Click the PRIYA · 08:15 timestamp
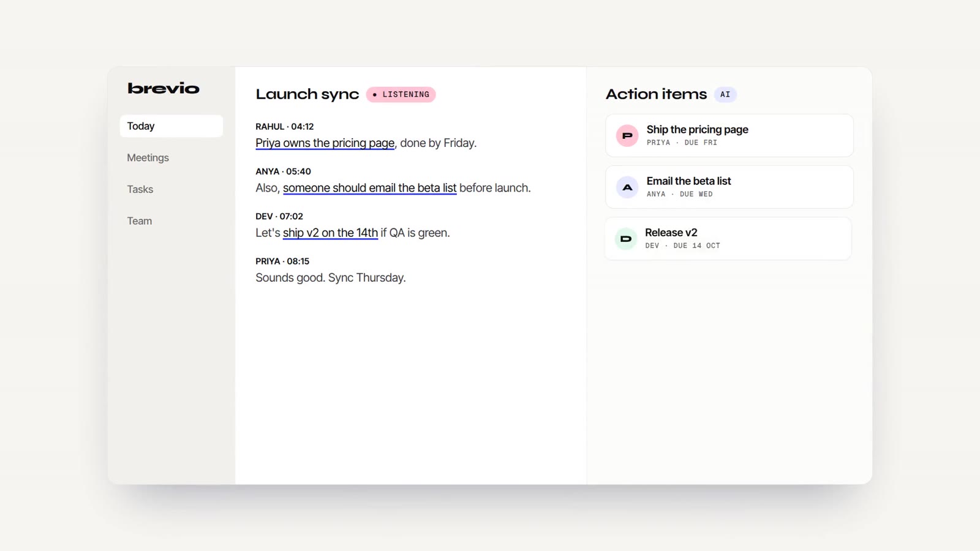Screen dimensions: 980x551 (282, 261)
